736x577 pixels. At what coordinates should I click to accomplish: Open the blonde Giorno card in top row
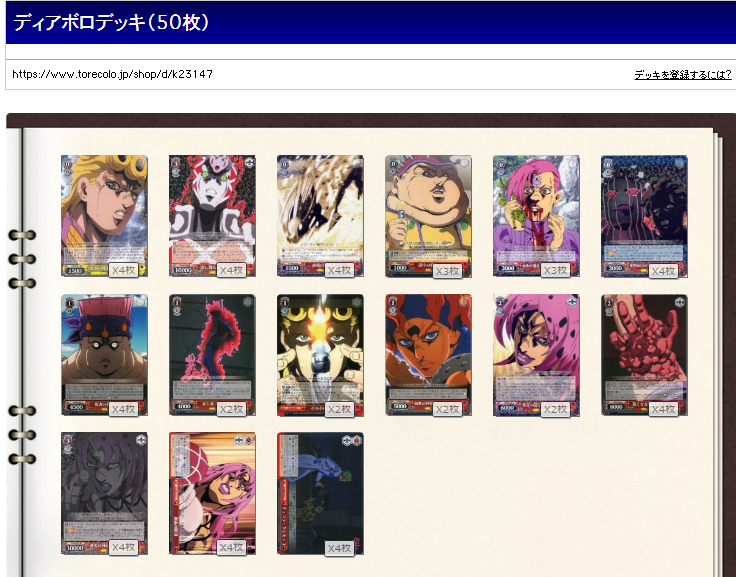104,216
